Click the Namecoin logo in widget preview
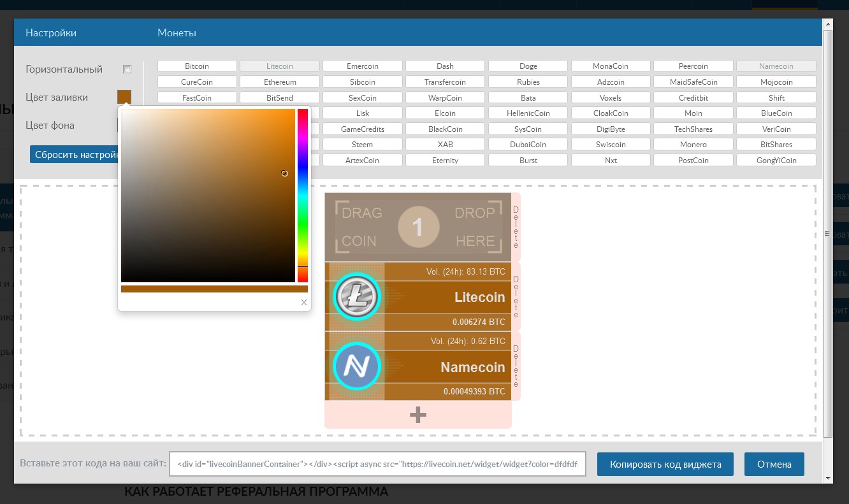The image size is (849, 504). pos(356,366)
